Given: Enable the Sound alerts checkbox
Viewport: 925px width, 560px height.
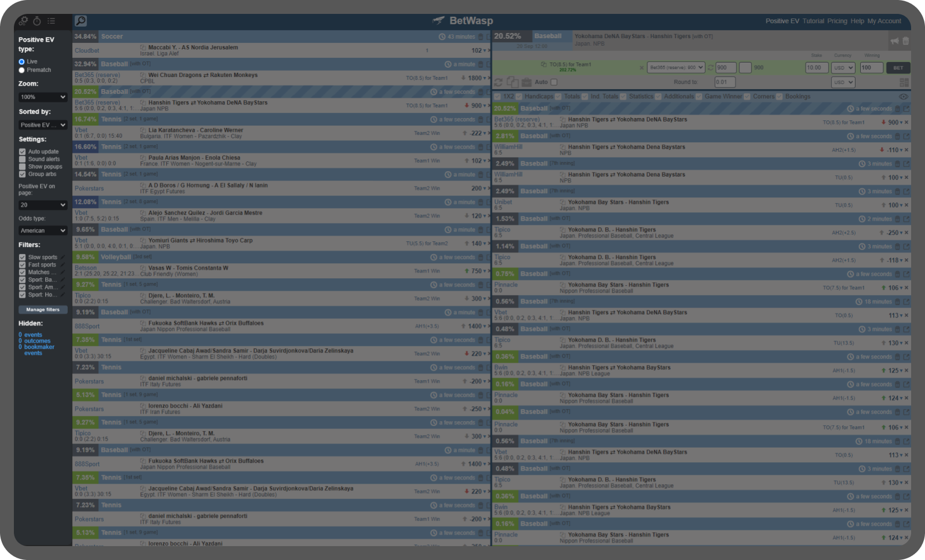Looking at the screenshot, I should tap(23, 159).
